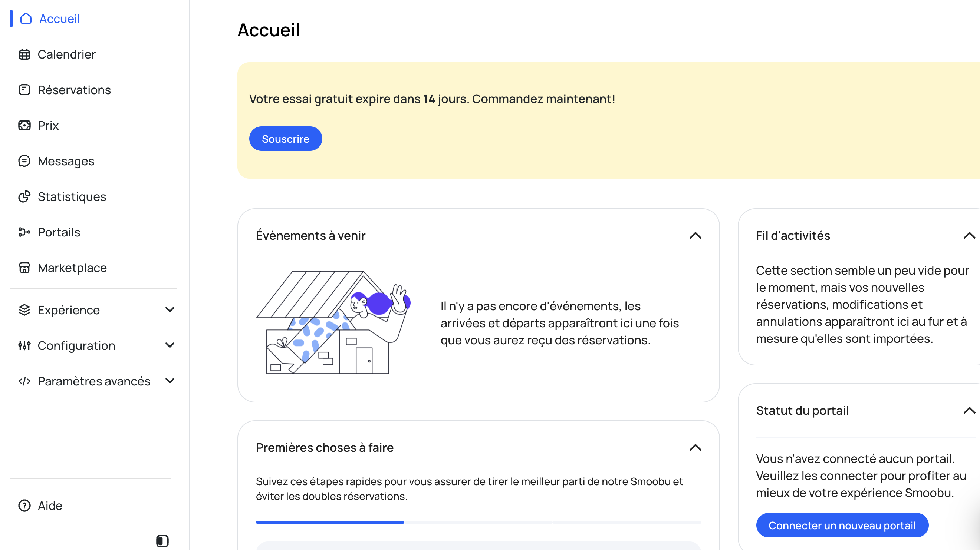
Task: Collapse the Statut du portail card
Action: pos(969,411)
